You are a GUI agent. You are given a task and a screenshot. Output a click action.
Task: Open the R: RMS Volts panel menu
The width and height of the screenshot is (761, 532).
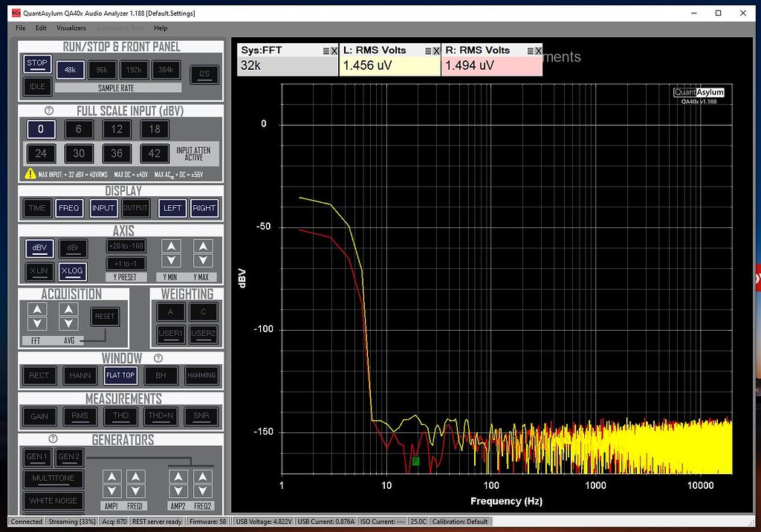coord(531,51)
